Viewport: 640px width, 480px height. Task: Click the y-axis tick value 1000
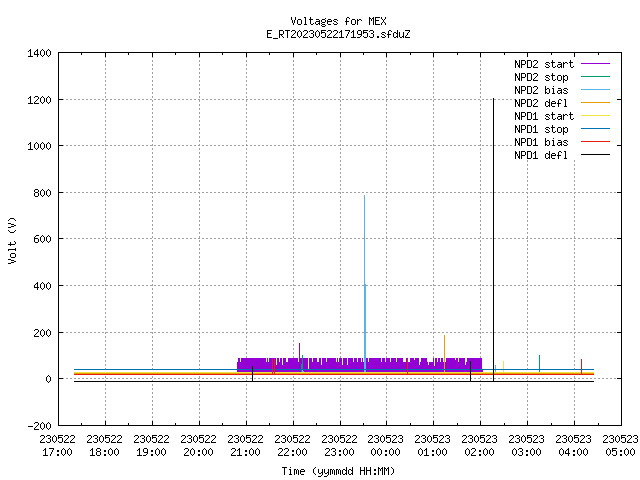pos(39,146)
